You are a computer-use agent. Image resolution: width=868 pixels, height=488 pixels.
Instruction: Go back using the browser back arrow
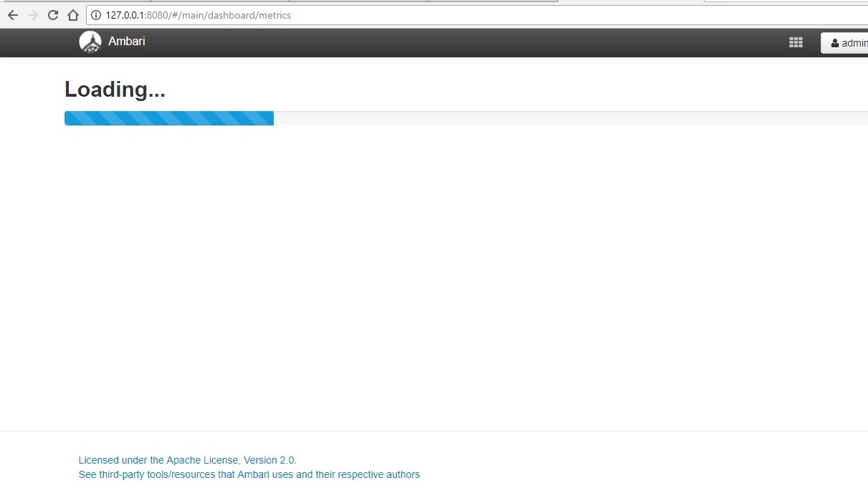(x=12, y=14)
